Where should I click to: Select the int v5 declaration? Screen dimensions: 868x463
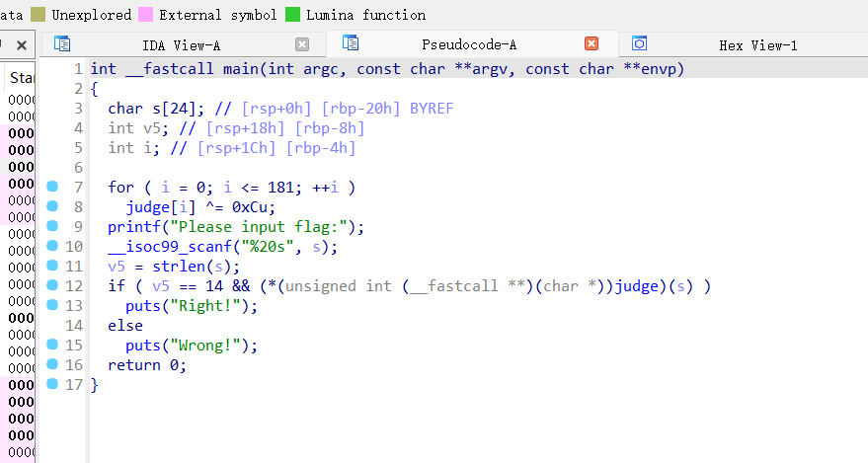coord(139,128)
